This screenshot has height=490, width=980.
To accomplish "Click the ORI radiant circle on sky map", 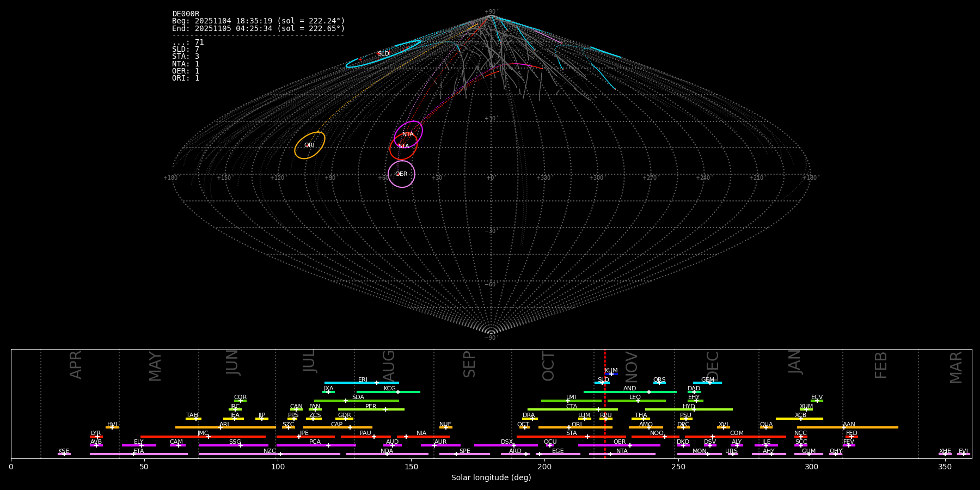I will coord(310,145).
